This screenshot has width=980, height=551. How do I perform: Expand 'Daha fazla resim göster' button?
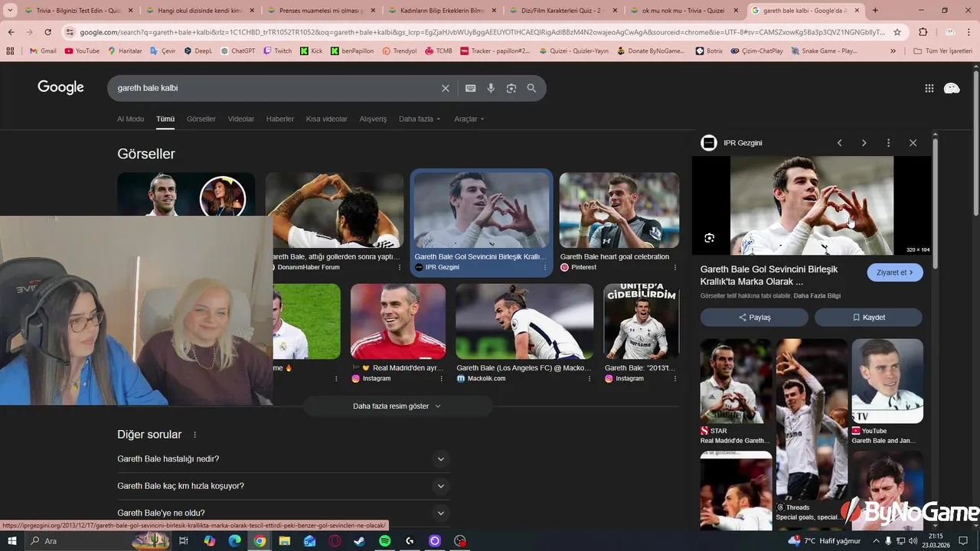tap(397, 406)
